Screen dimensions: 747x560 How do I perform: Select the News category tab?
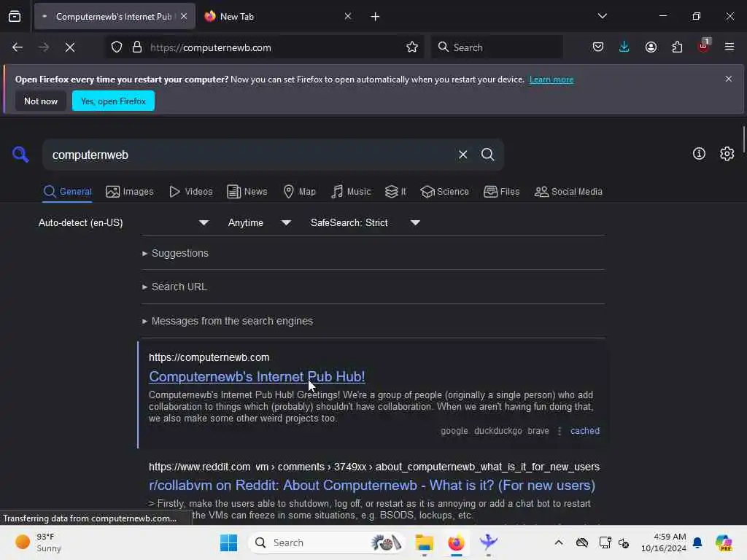pos(247,192)
